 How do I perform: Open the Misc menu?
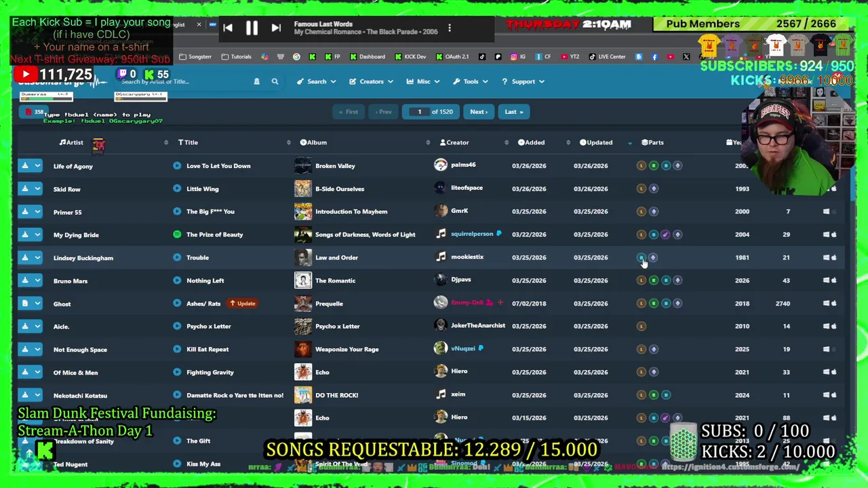pyautogui.click(x=422, y=81)
